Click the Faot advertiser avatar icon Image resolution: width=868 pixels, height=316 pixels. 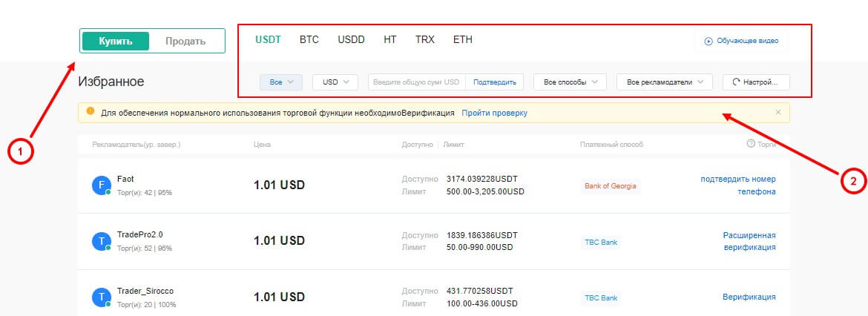click(x=101, y=185)
